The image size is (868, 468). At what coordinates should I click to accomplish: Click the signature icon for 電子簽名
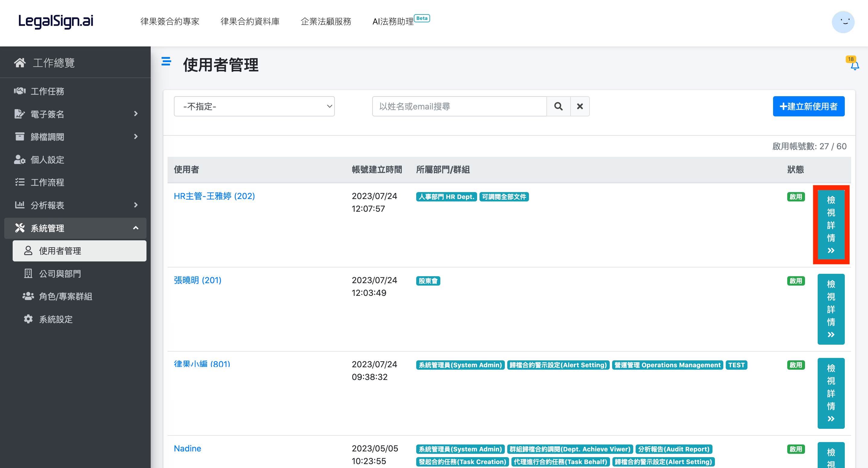click(x=20, y=114)
